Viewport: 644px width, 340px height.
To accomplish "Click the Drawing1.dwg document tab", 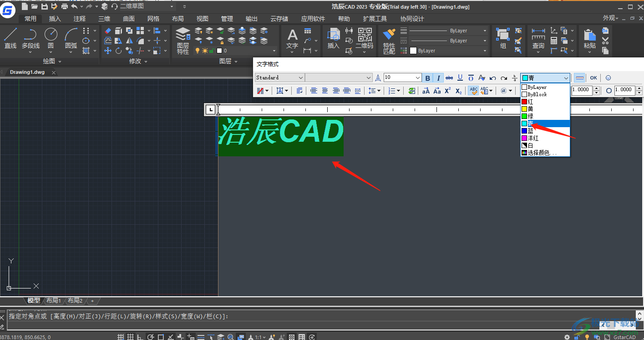I will [x=27, y=72].
